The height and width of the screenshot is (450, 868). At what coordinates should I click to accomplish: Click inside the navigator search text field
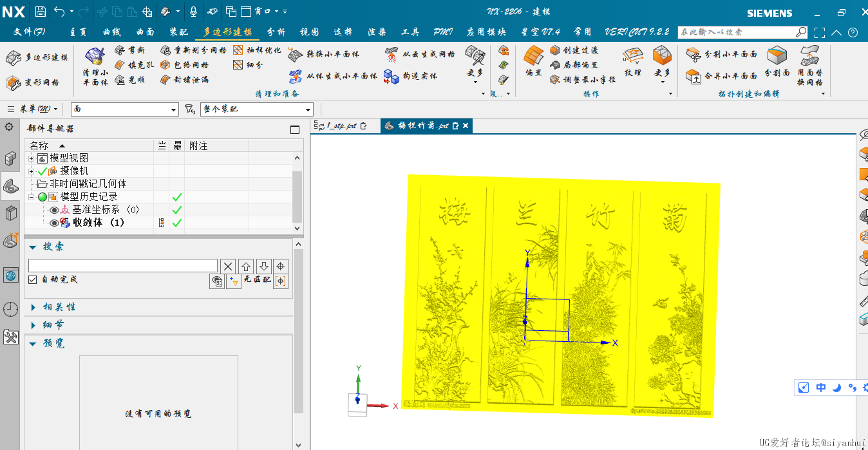[x=123, y=265]
